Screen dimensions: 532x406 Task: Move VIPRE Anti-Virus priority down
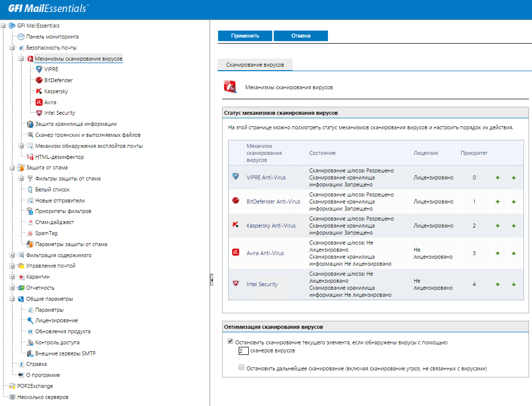[x=513, y=178]
